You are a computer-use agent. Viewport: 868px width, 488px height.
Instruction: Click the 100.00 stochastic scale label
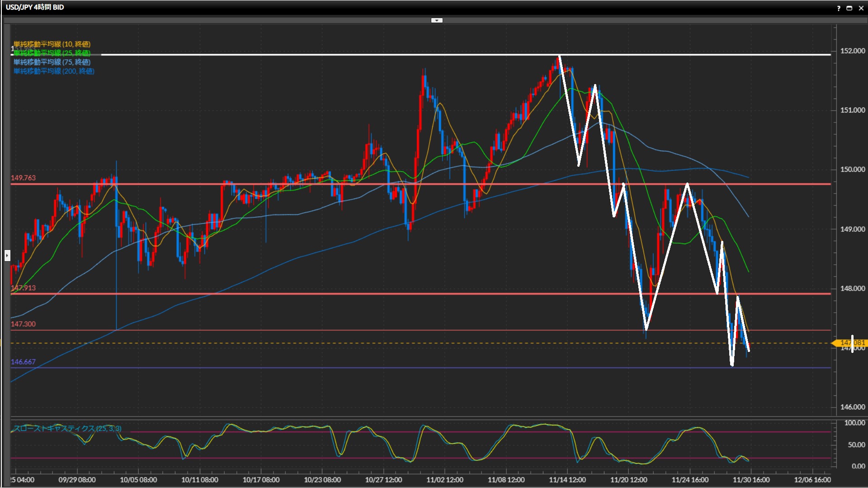click(854, 423)
